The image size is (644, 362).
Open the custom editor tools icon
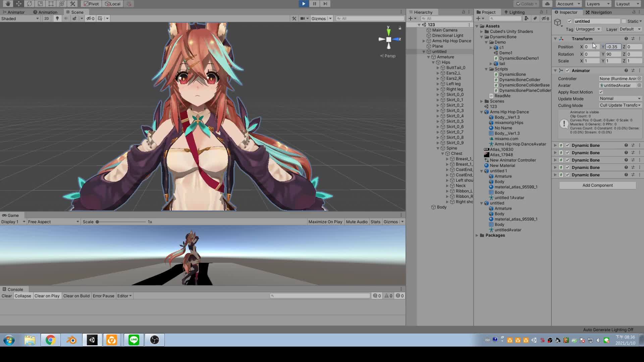coord(72,4)
